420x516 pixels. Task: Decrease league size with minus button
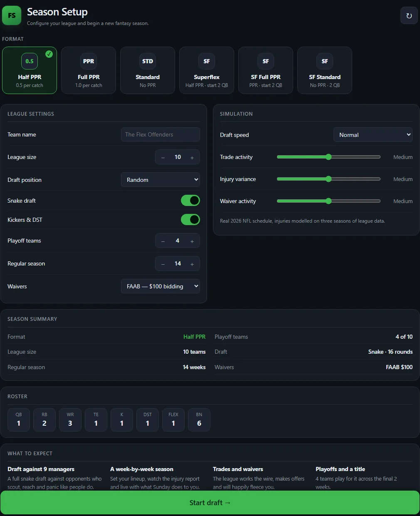coord(163,157)
